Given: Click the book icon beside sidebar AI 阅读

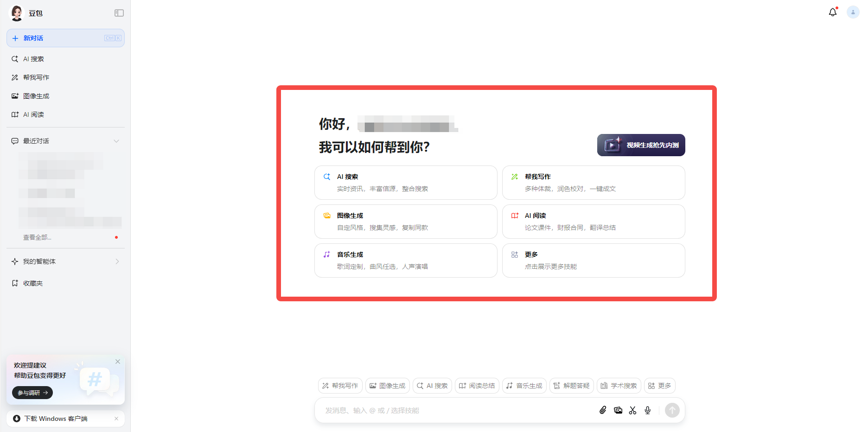Looking at the screenshot, I should click(15, 114).
